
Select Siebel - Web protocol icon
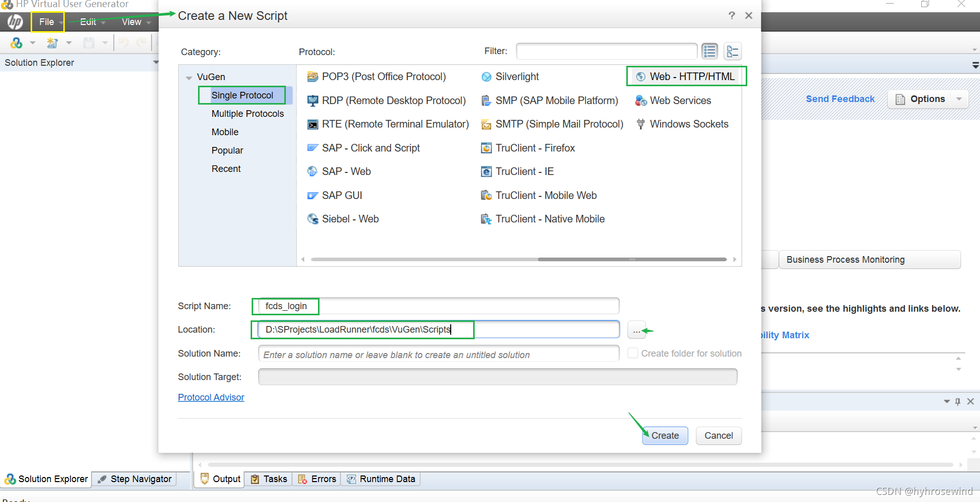click(312, 219)
